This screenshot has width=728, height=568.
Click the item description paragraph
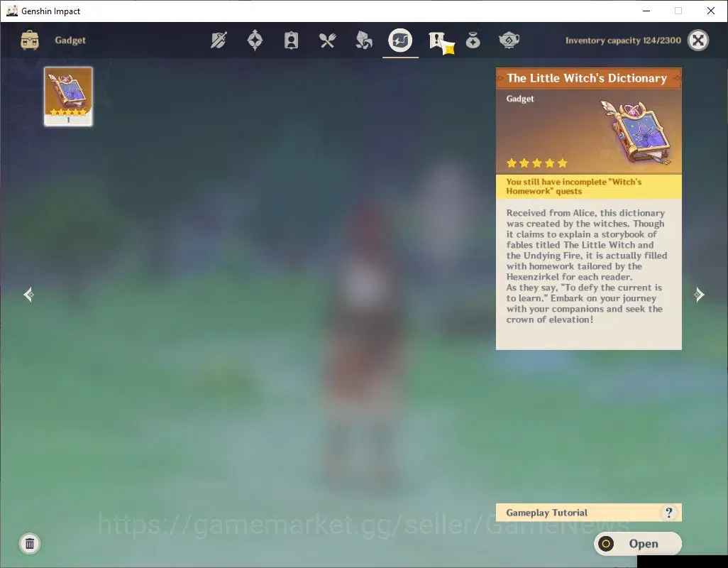click(587, 266)
